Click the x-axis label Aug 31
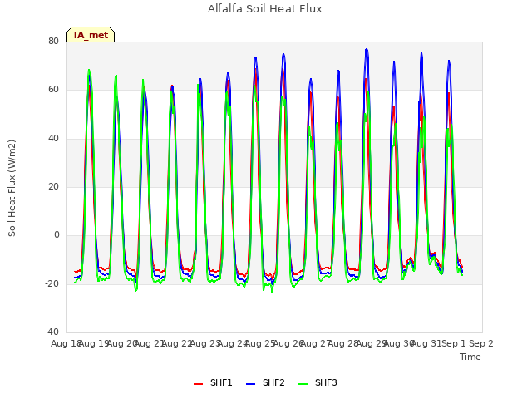 (426, 343)
